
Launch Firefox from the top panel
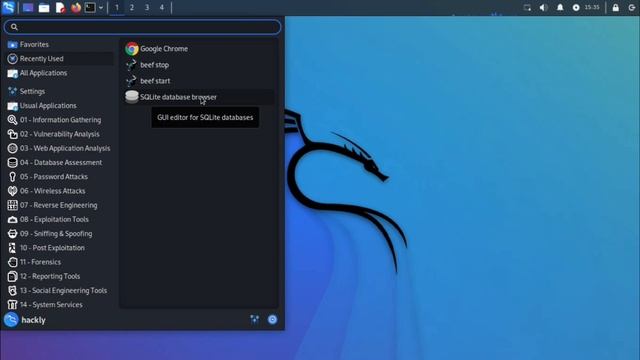tap(76, 8)
